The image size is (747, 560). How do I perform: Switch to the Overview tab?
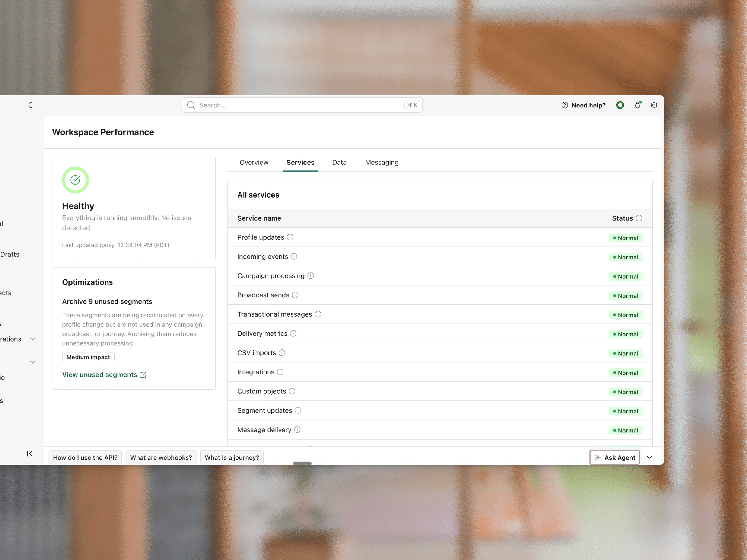(254, 162)
